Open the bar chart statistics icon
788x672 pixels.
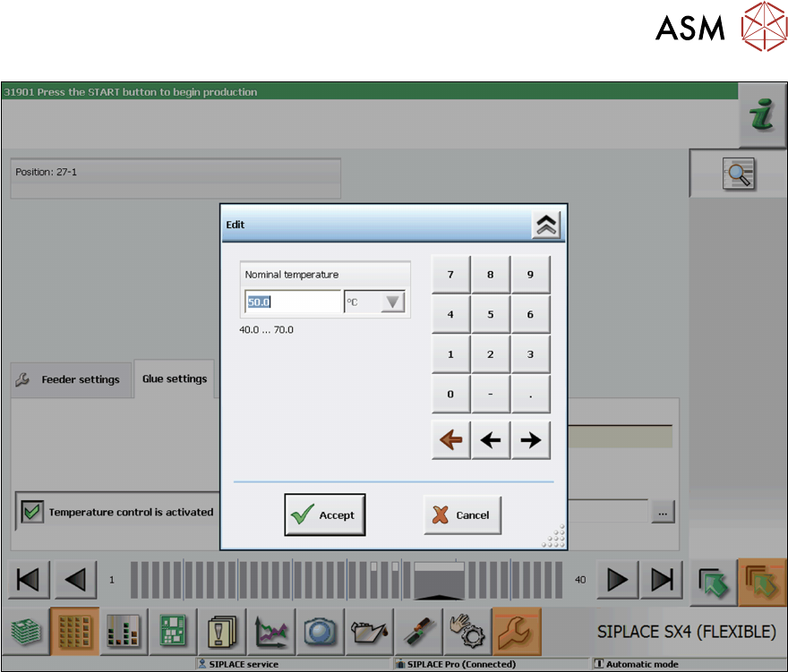[124, 632]
